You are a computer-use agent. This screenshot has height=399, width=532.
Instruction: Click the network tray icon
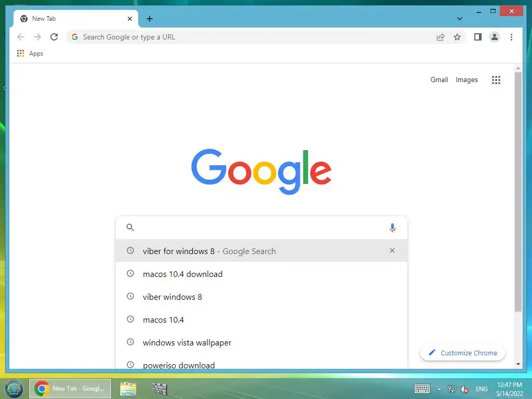pos(451,389)
